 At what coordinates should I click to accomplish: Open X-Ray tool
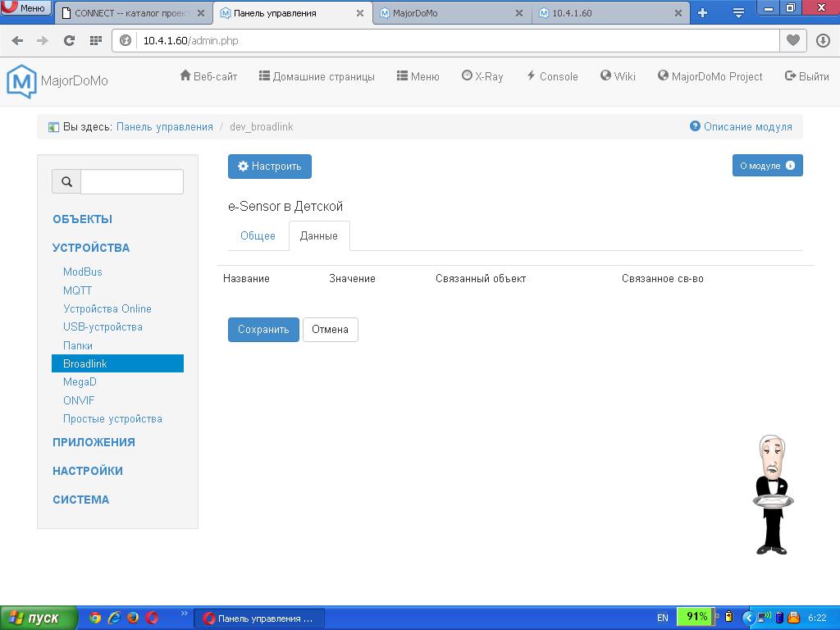coord(482,76)
